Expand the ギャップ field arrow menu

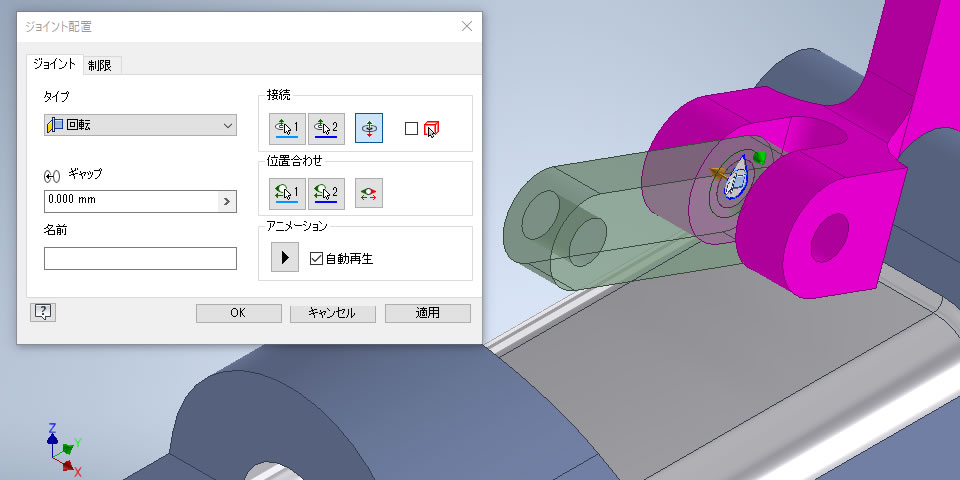pos(227,201)
